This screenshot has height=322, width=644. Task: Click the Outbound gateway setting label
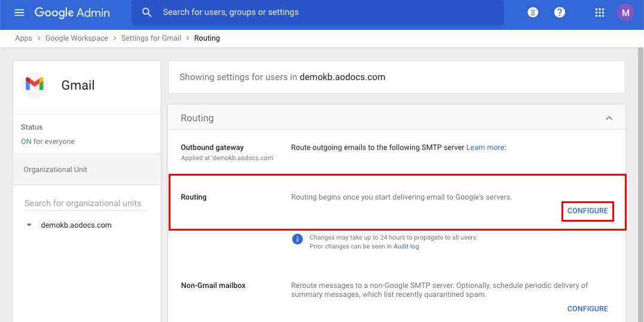click(x=212, y=147)
